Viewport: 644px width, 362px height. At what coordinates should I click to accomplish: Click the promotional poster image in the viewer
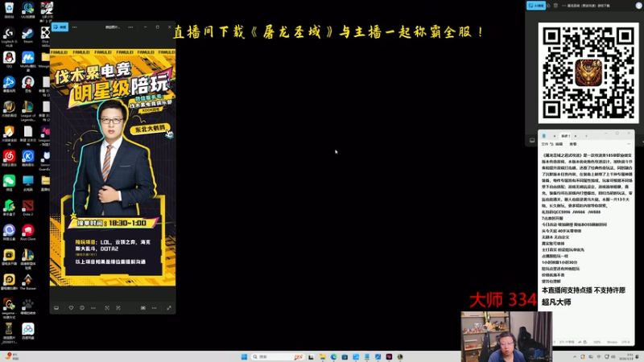click(x=113, y=167)
